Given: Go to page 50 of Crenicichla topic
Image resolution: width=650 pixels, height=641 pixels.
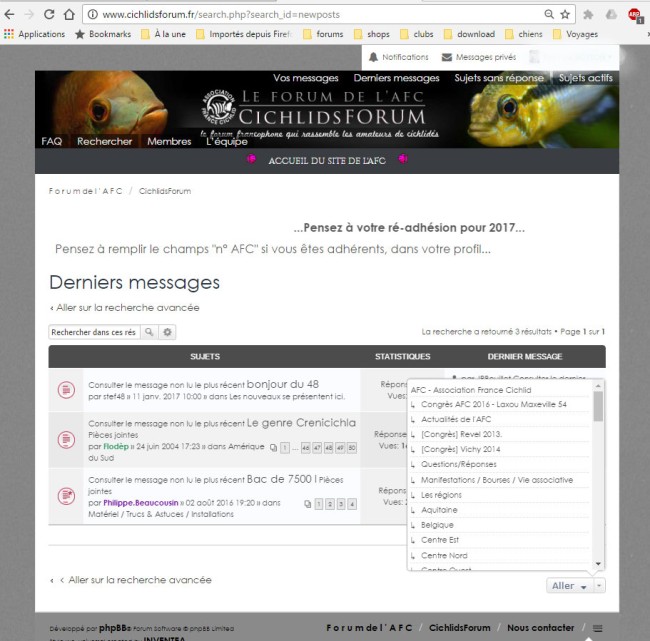Looking at the screenshot, I should pos(350,448).
